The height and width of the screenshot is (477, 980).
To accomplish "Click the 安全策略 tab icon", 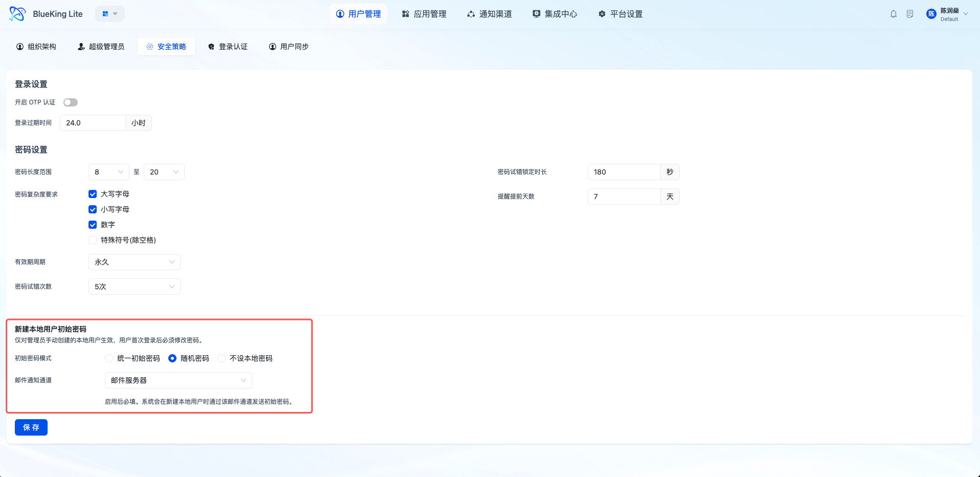I will coord(150,47).
